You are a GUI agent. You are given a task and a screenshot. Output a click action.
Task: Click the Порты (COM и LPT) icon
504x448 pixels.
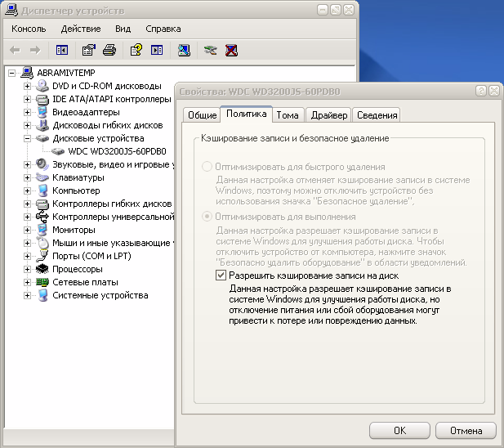[x=42, y=256]
